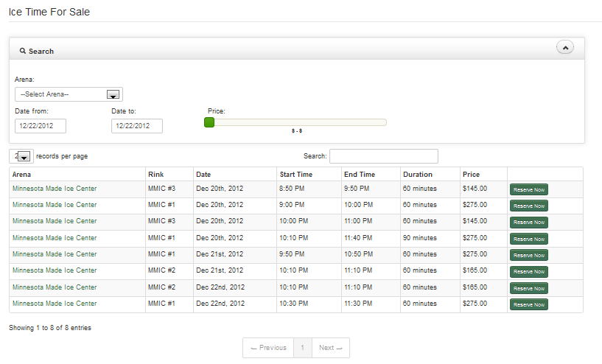
Task: Open Minnesota Made Ice Center link, 10:30 PM row
Action: point(55,304)
